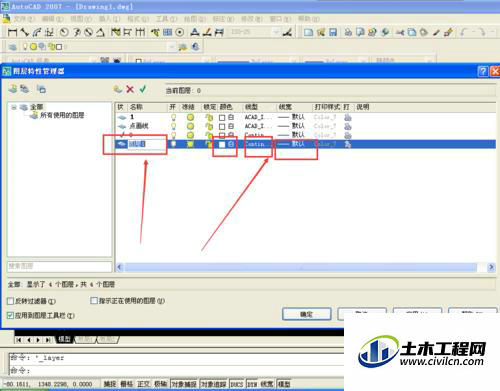Click the Save icon in AutoCAD toolbar
The height and width of the screenshot is (391, 500).
(x=333, y=32)
